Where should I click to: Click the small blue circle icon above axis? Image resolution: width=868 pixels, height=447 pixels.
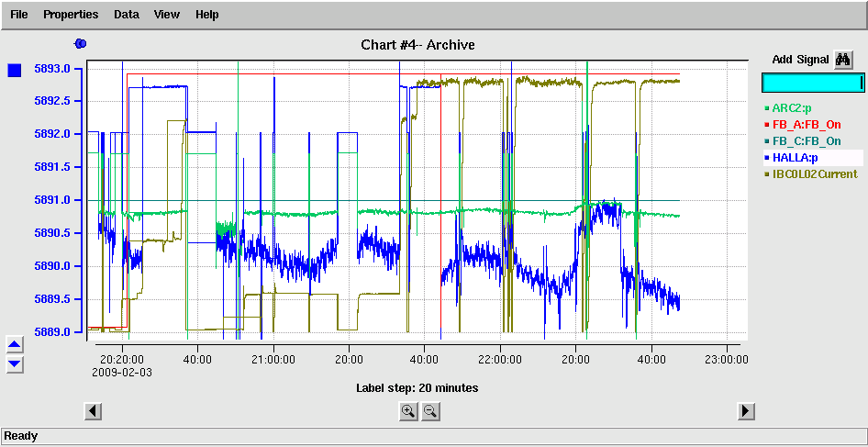pyautogui.click(x=80, y=43)
